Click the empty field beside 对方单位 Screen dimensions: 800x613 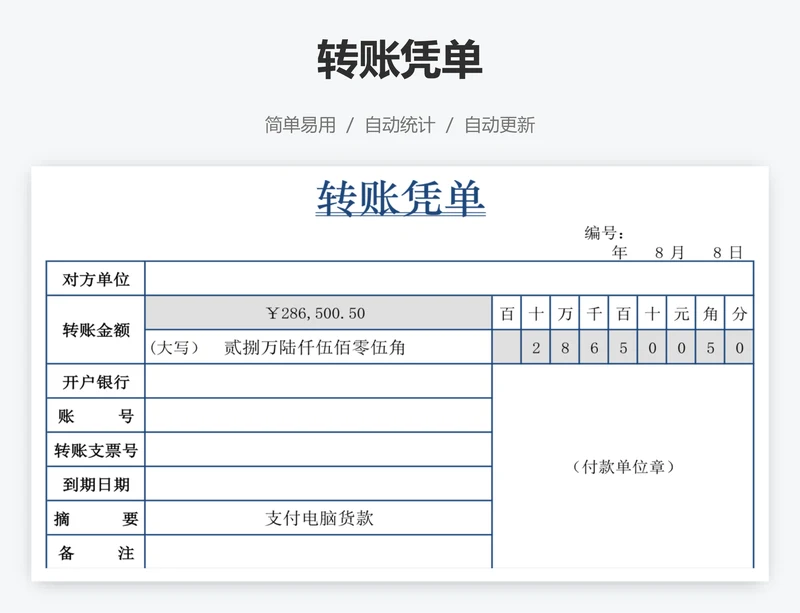(449, 279)
